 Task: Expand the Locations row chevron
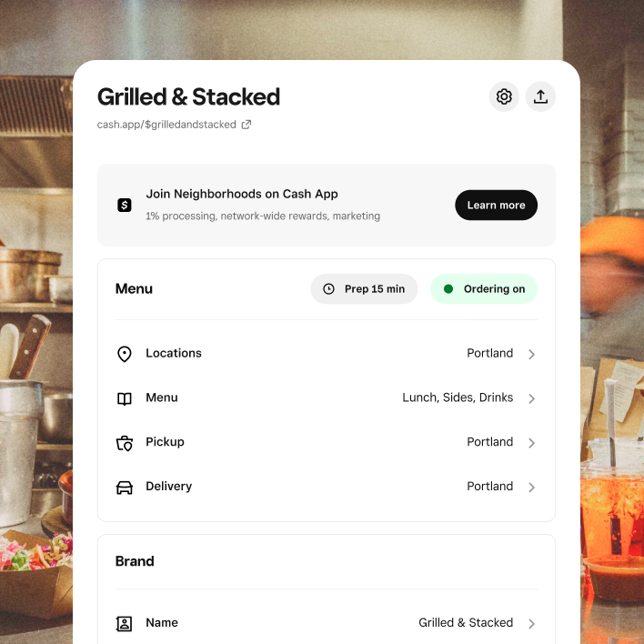click(x=531, y=354)
